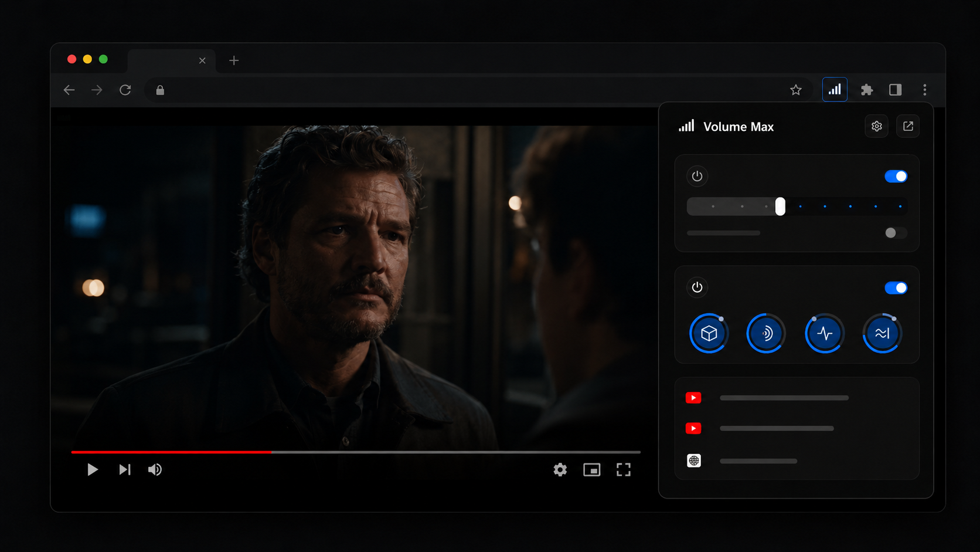980x552 pixels.
Task: Toggle the browser side panel
Action: [895, 90]
